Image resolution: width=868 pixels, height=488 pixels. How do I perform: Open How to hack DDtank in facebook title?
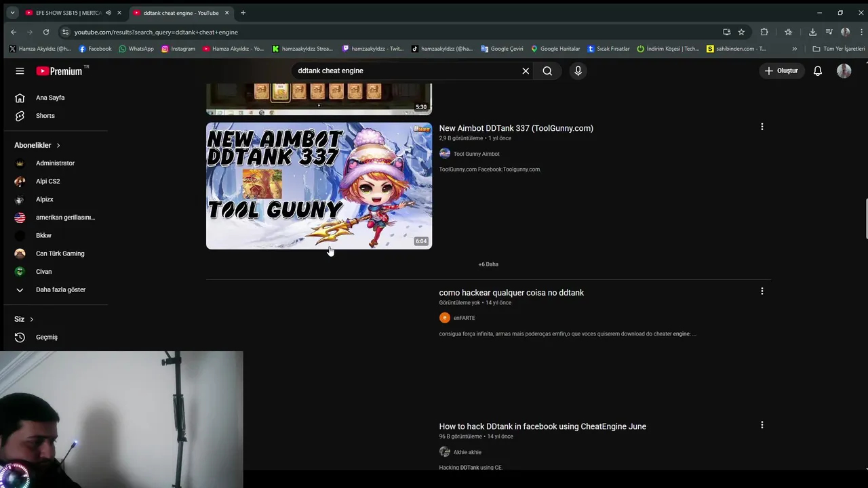point(542,426)
